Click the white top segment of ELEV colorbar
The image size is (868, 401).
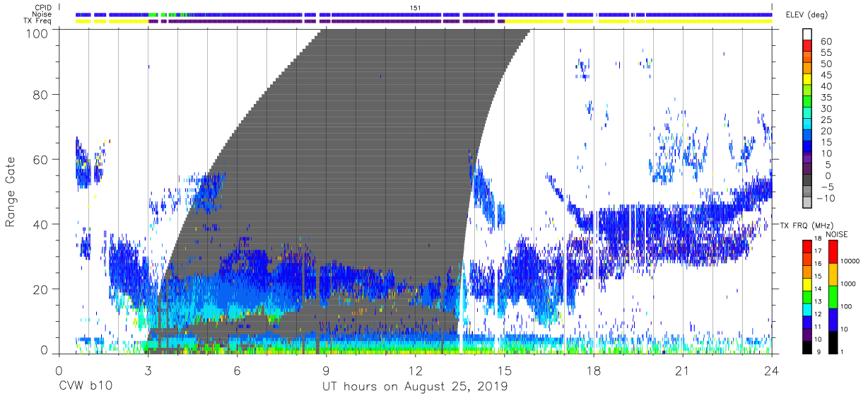pyautogui.click(x=807, y=35)
